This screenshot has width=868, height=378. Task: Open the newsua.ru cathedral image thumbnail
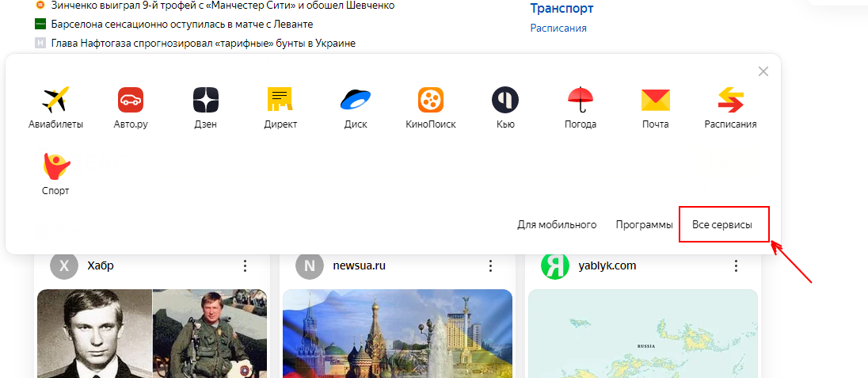point(398,334)
